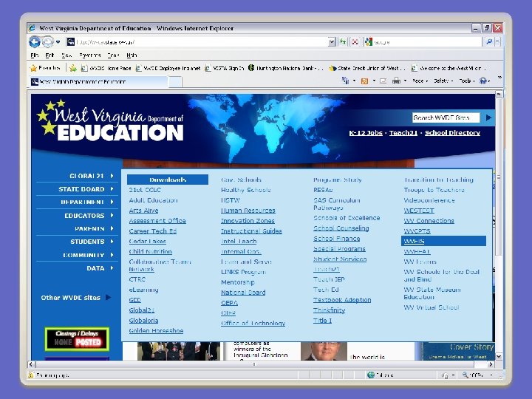Open the School Directory link

coord(452,133)
